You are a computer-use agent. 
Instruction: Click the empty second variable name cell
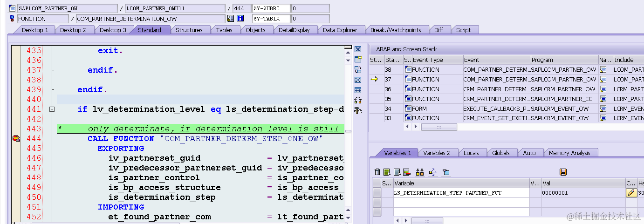(461, 202)
